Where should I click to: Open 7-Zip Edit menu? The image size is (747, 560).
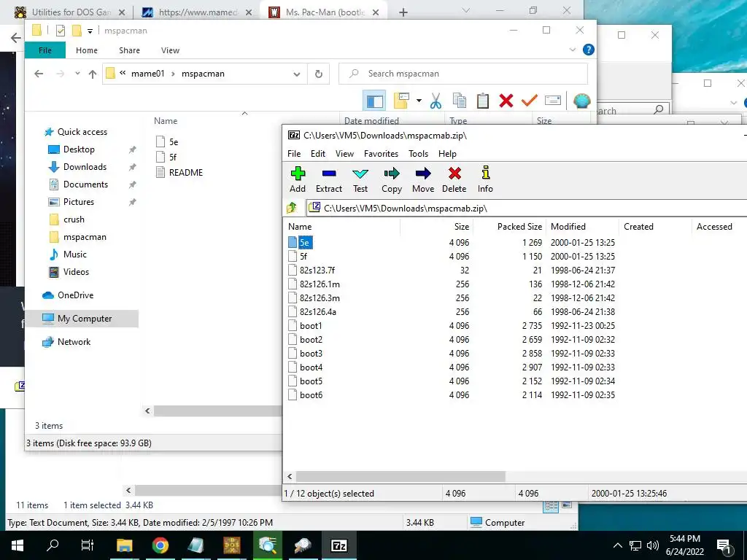click(318, 153)
